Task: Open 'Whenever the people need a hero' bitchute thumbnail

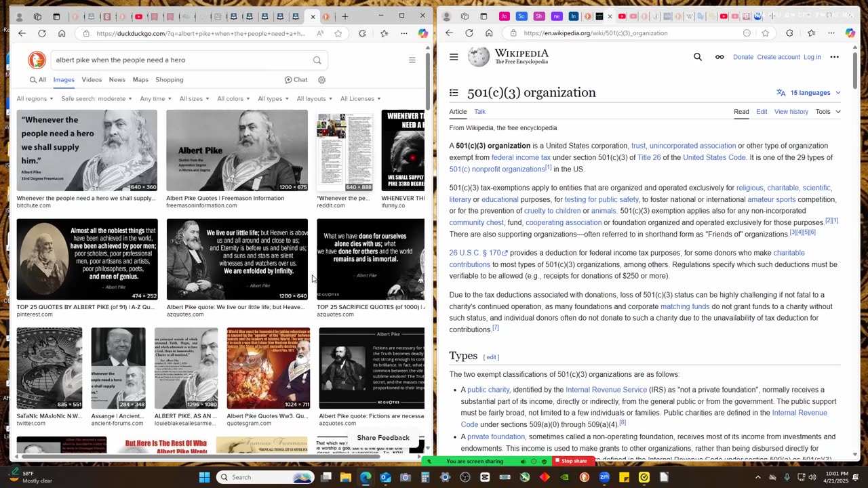Action: pos(87,150)
